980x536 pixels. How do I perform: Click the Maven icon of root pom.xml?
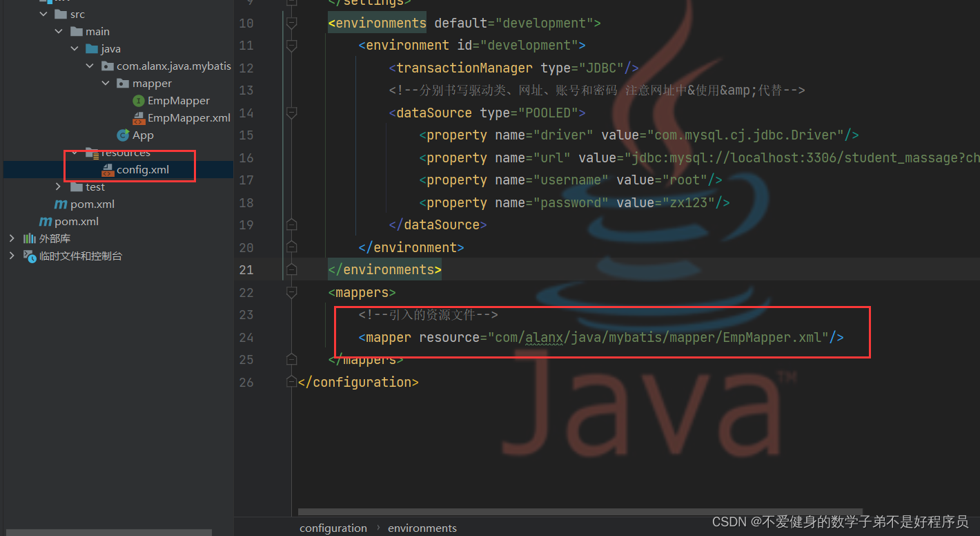pos(46,222)
